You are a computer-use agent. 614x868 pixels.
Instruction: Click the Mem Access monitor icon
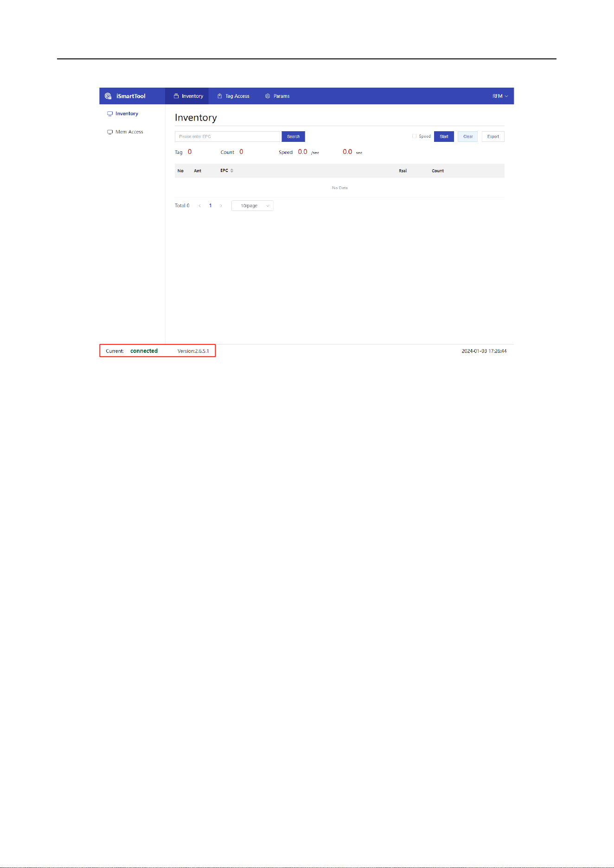[x=110, y=132]
